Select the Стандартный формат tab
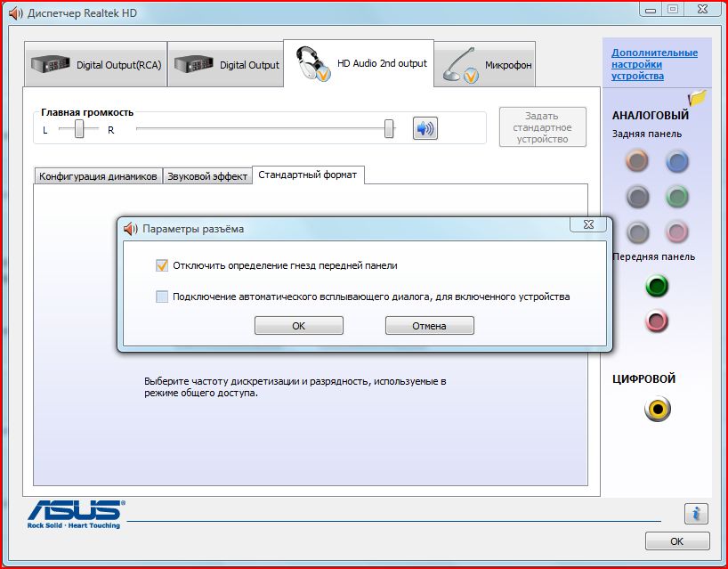This screenshot has width=728, height=569. click(x=308, y=175)
